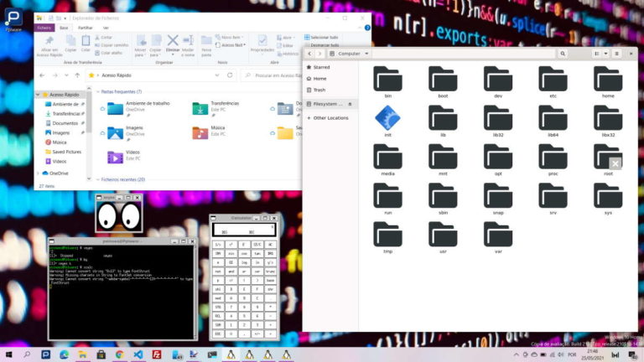Expand the Computer path dropdown
Image resolution: width=644 pixels, height=362 pixels.
click(365, 53)
